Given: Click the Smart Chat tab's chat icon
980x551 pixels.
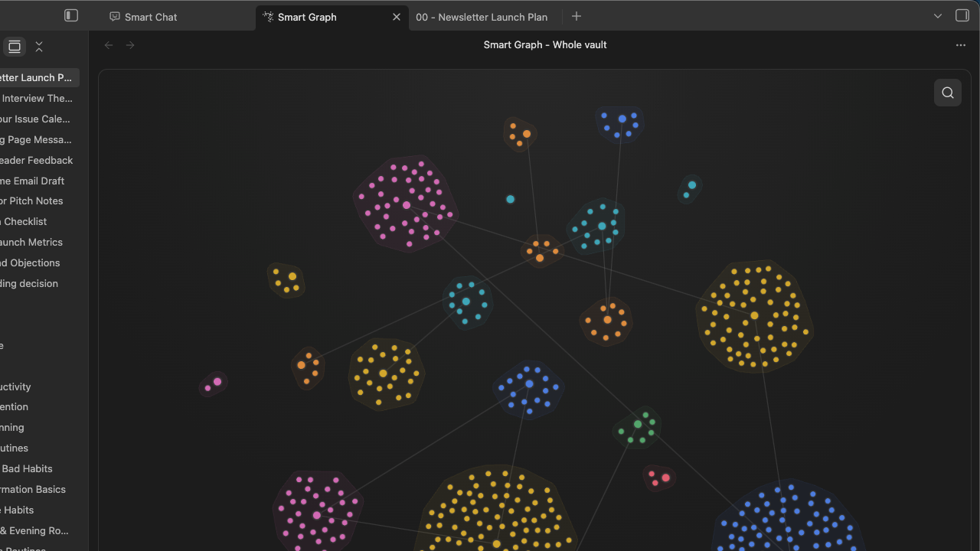Looking at the screenshot, I should 115,17.
